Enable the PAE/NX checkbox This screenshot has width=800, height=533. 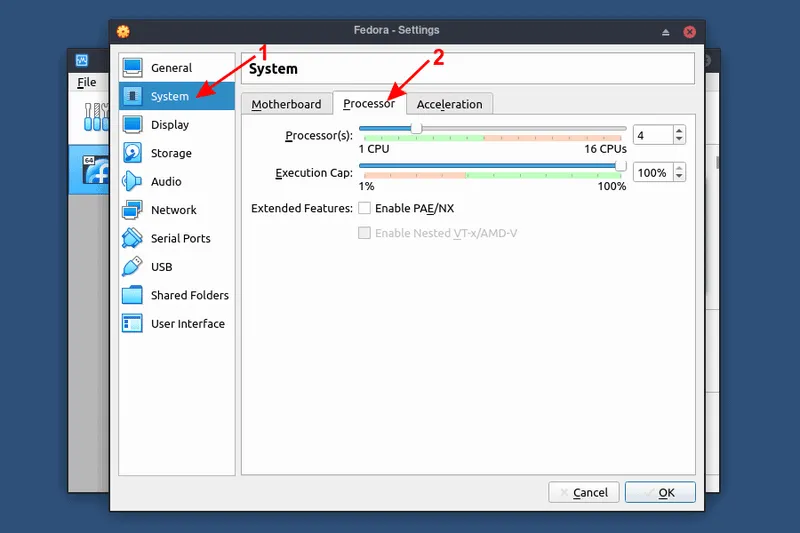364,208
